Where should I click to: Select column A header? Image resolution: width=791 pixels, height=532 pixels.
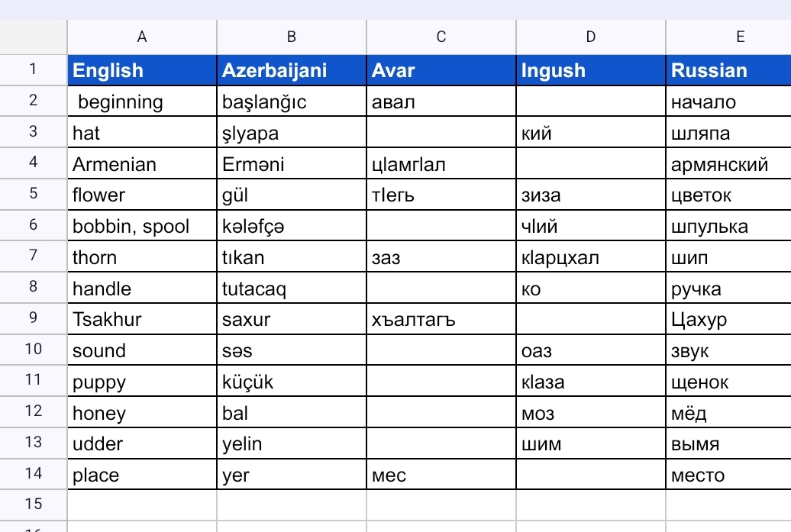pos(142,37)
